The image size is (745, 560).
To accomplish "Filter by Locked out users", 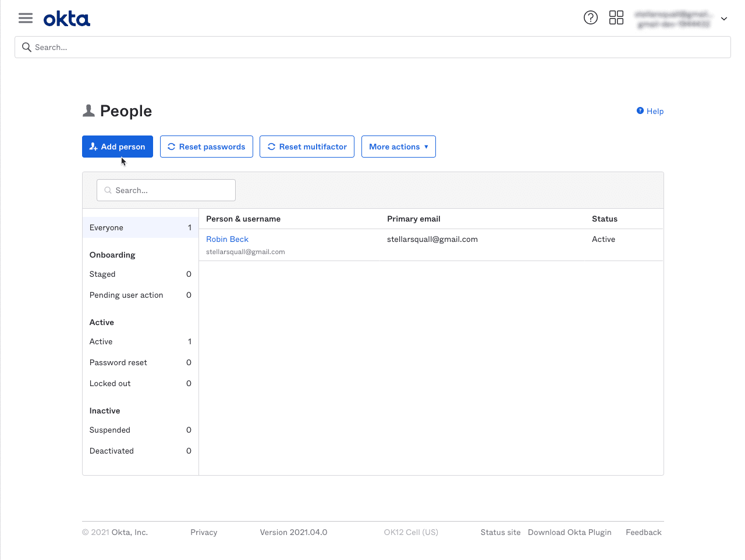I will (140, 383).
